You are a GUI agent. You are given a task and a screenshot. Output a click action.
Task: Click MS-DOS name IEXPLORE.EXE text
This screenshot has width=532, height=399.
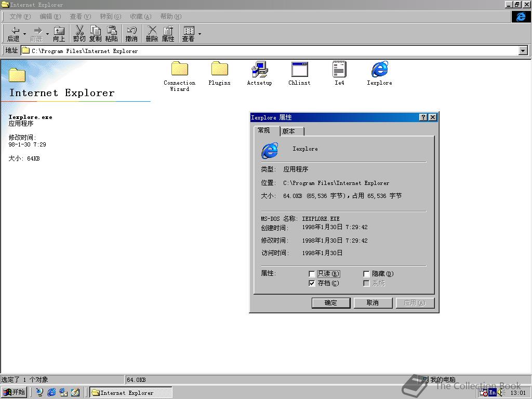coord(321,219)
